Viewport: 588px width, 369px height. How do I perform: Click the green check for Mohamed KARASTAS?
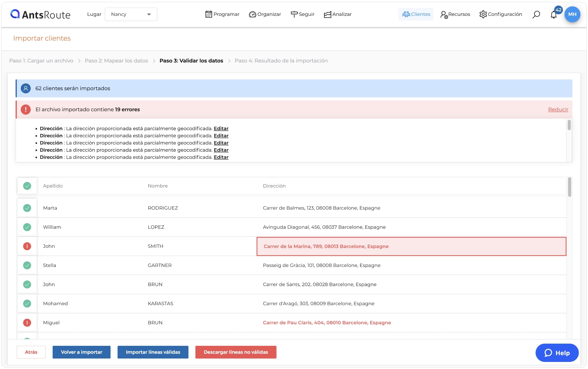coord(27,304)
